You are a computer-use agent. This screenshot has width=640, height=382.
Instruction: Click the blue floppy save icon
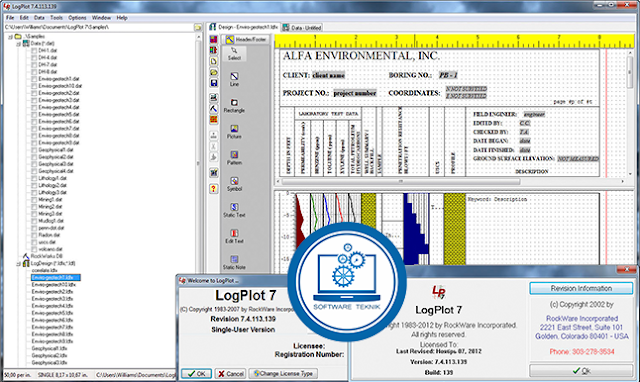213,83
